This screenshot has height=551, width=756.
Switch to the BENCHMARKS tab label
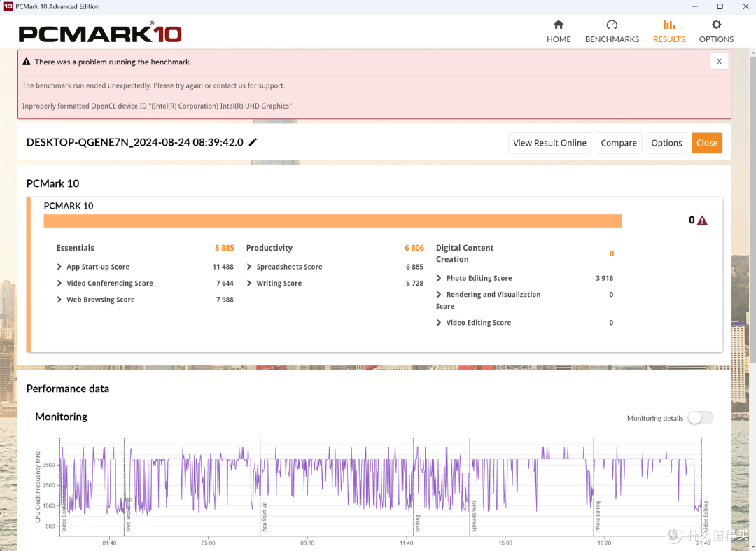[x=612, y=39]
